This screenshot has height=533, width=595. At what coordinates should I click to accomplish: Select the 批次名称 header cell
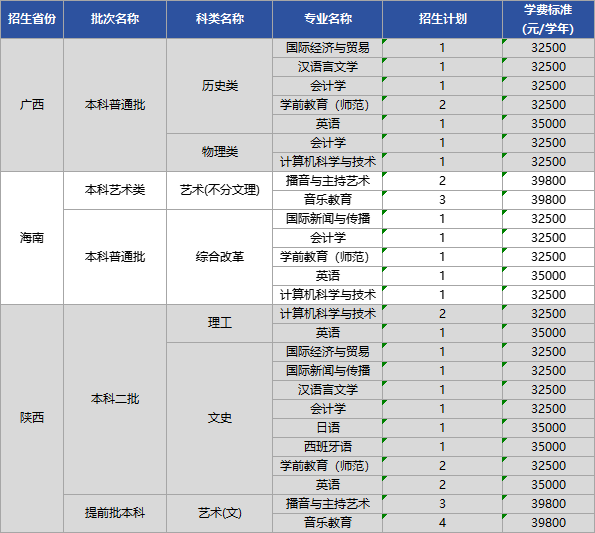(x=115, y=19)
